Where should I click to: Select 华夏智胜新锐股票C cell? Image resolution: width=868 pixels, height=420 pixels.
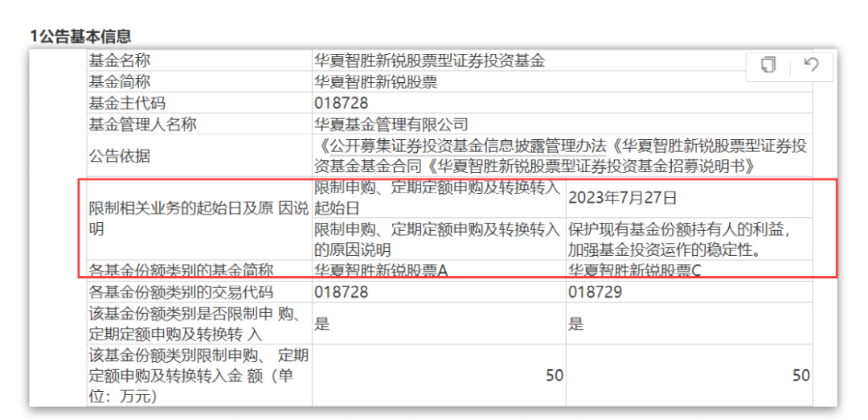(690, 271)
